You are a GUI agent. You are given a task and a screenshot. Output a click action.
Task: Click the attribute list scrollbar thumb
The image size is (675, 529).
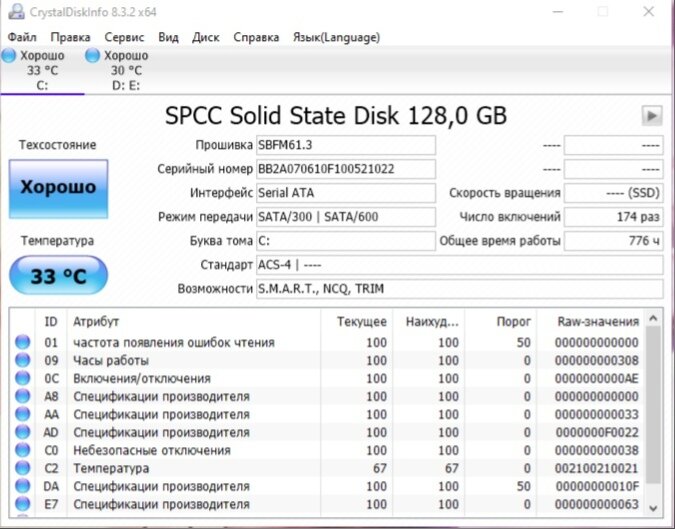pyautogui.click(x=653, y=405)
